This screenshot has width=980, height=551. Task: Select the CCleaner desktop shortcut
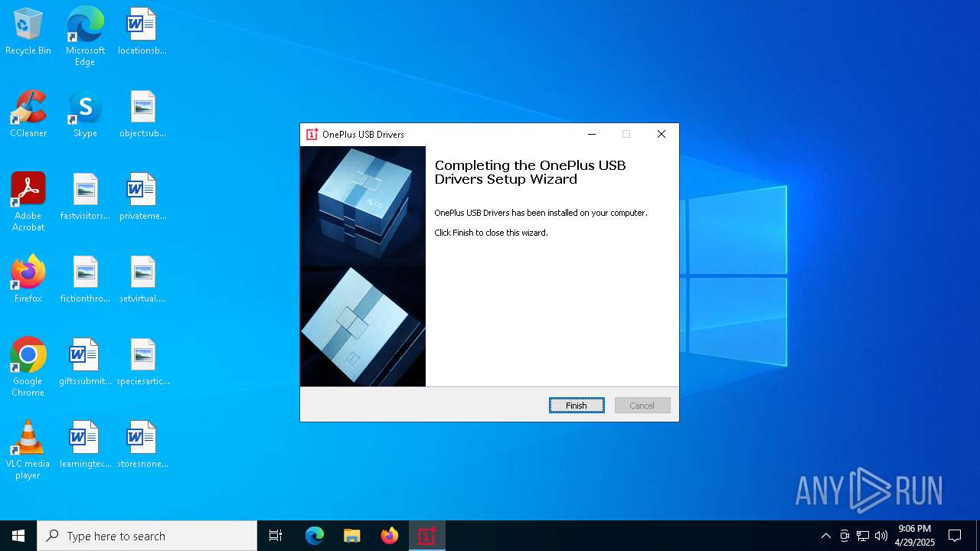(x=28, y=115)
